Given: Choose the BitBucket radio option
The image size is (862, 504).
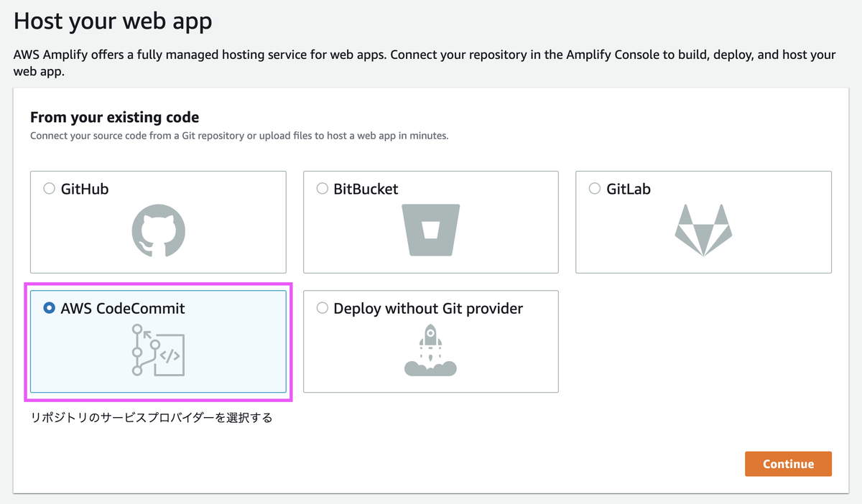Looking at the screenshot, I should [x=323, y=189].
